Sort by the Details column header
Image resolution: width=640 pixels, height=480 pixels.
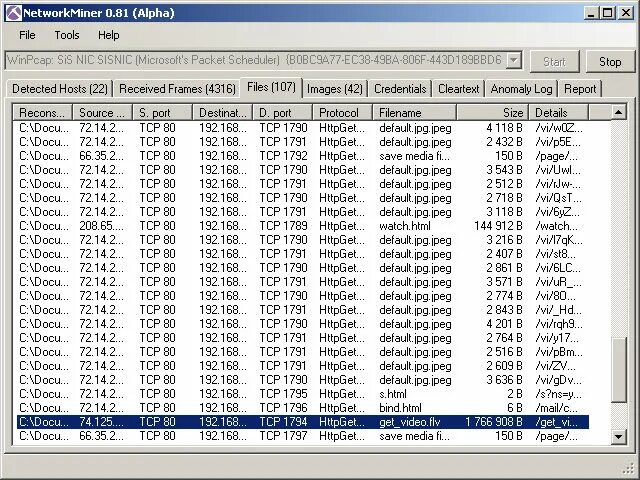[x=559, y=112]
